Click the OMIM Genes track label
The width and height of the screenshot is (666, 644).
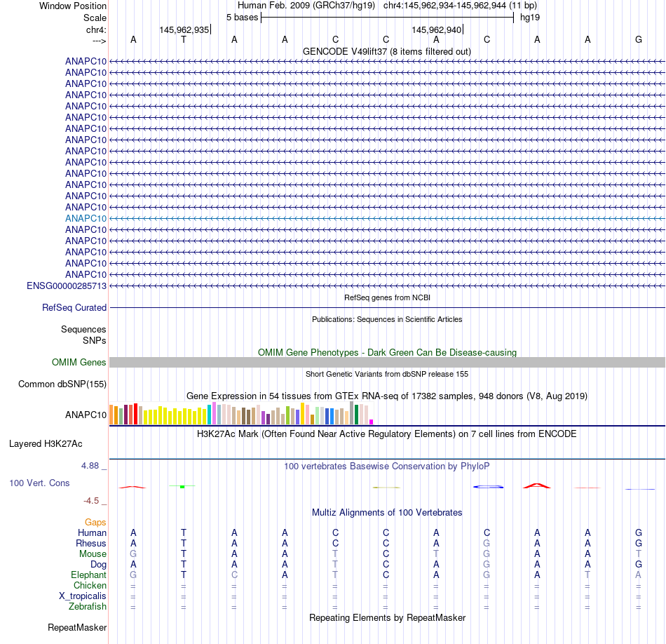[79, 363]
